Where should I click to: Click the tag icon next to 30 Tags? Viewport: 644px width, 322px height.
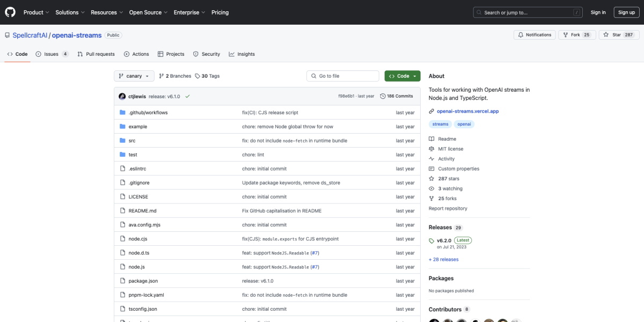tap(197, 76)
